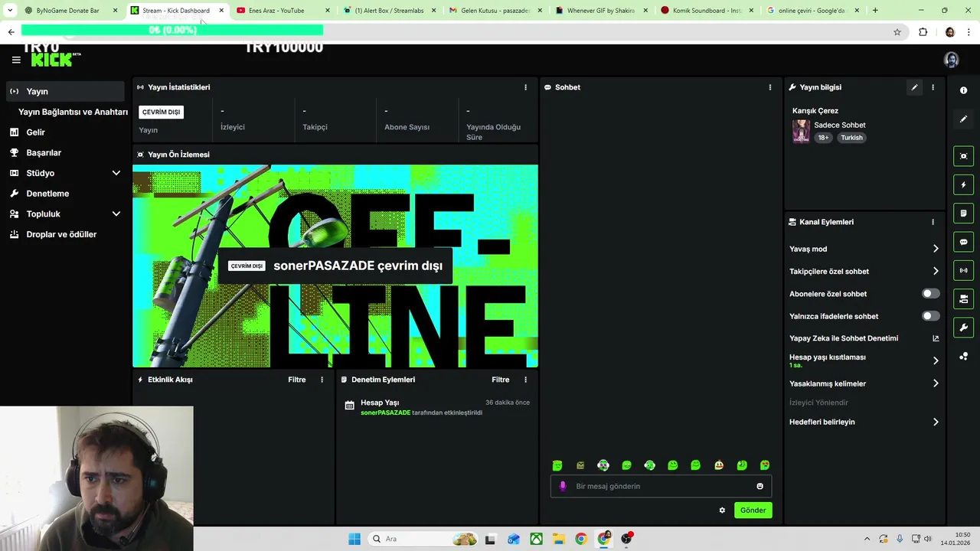Click the offline stream preview image
The width and height of the screenshot is (980, 551).
click(x=335, y=266)
